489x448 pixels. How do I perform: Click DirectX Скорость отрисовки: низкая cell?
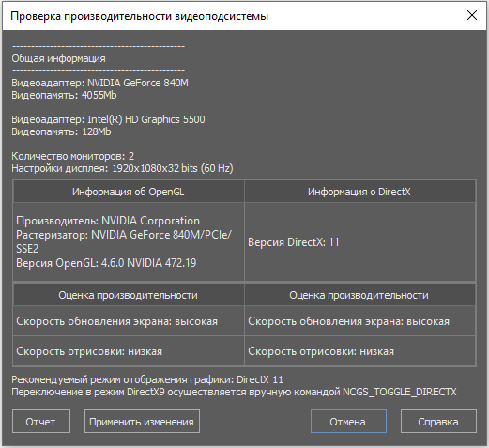tap(359, 351)
